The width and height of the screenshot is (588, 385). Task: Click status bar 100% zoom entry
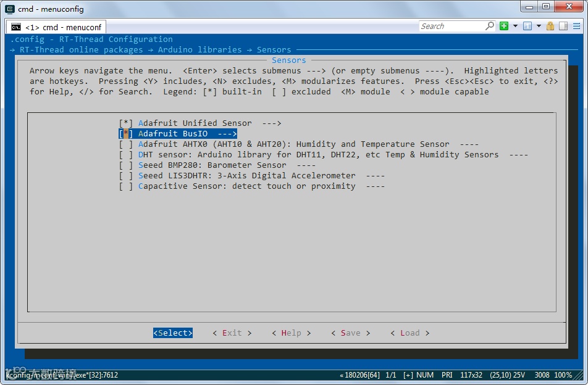[x=563, y=375]
